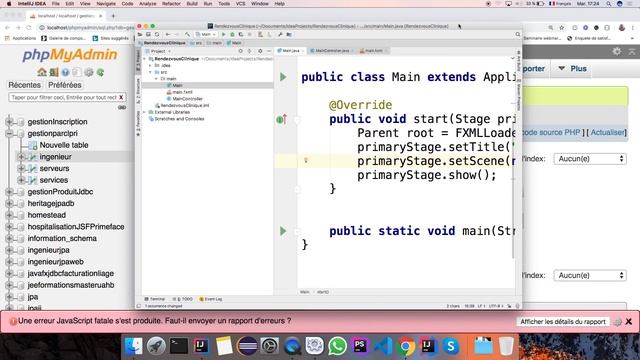Expand the homestead database node
The image size is (640, 360).
coord(9,215)
